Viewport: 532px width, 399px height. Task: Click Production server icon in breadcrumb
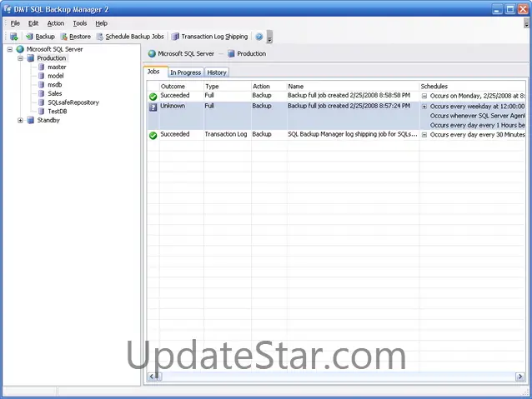[x=231, y=53]
